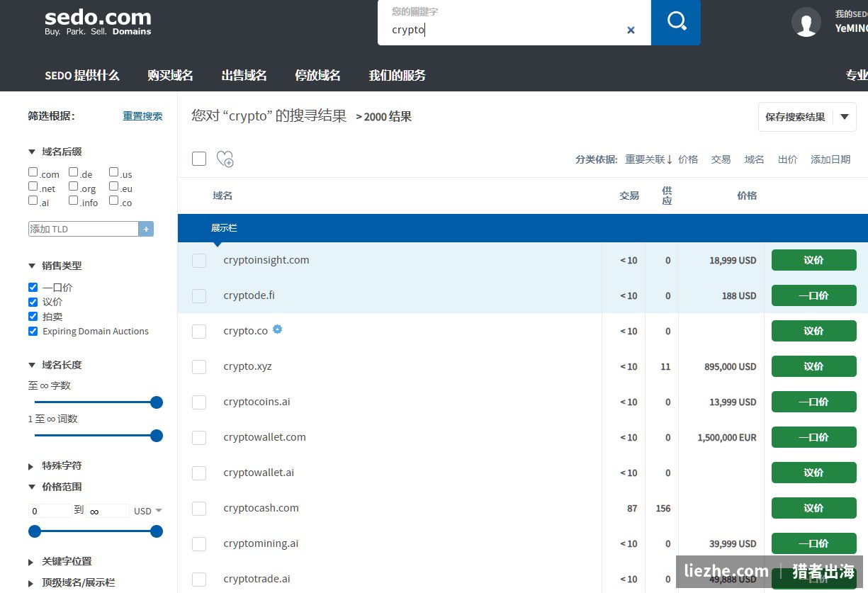The height and width of the screenshot is (593, 868).
Task: Open the SEDO 提供什么 menu
Action: 82,75
